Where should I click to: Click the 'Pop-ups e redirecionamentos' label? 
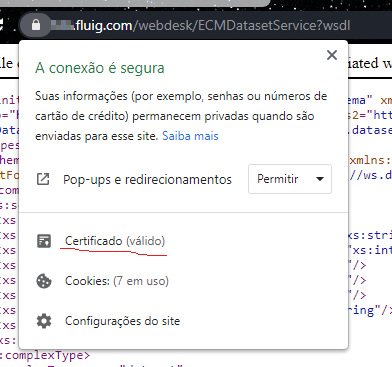(x=147, y=180)
